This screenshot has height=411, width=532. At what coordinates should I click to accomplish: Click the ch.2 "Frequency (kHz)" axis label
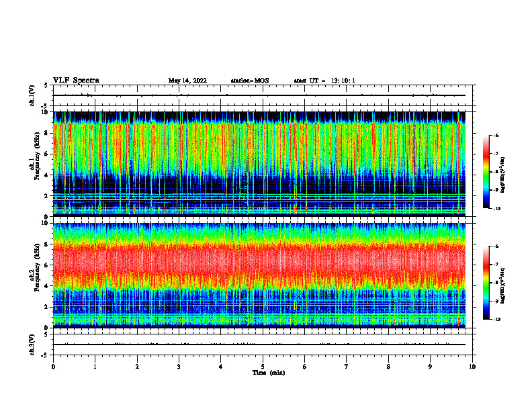pos(37,267)
